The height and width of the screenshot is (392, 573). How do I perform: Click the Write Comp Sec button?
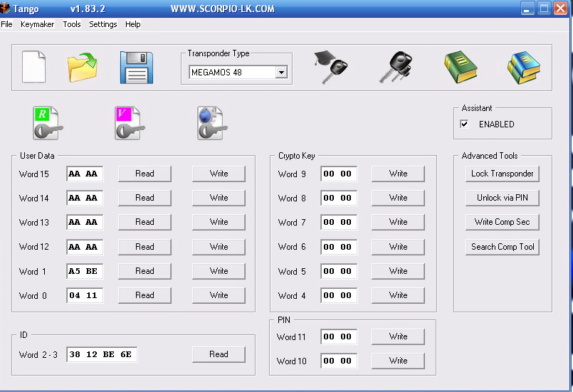[503, 222]
